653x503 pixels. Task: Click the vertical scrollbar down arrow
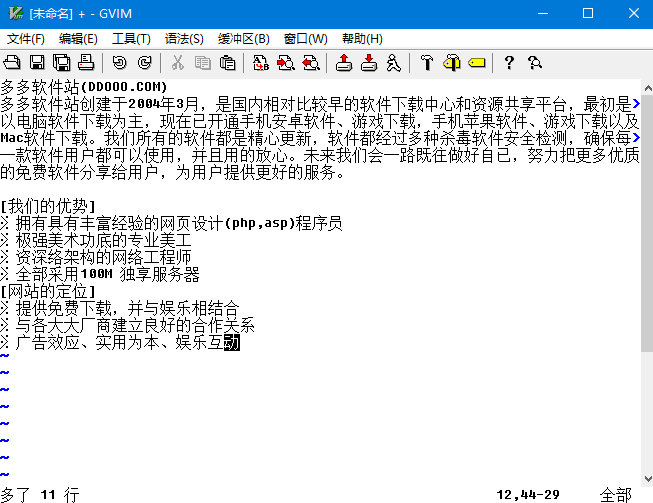click(x=647, y=479)
